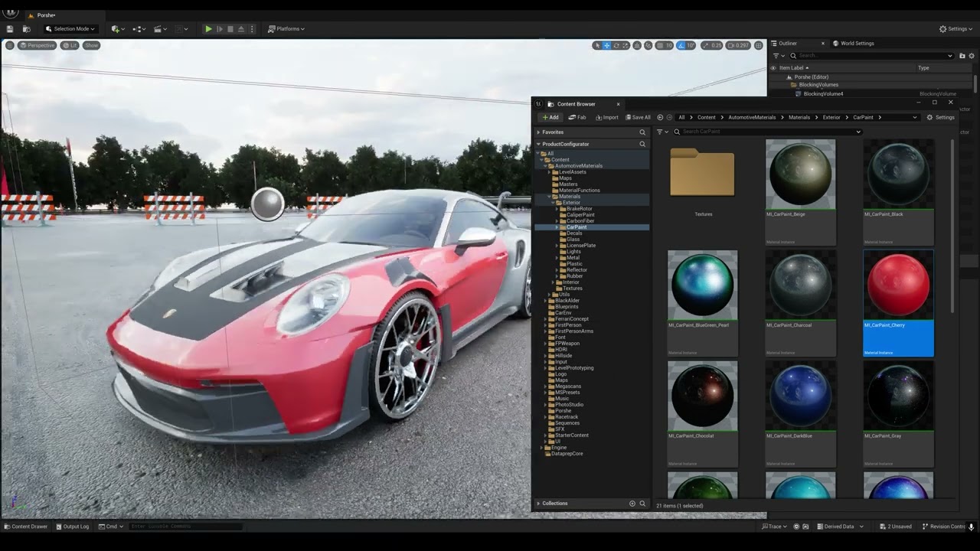This screenshot has width=980, height=551.
Task: Select MI_CarPaint_Beige material swatch
Action: pyautogui.click(x=800, y=174)
